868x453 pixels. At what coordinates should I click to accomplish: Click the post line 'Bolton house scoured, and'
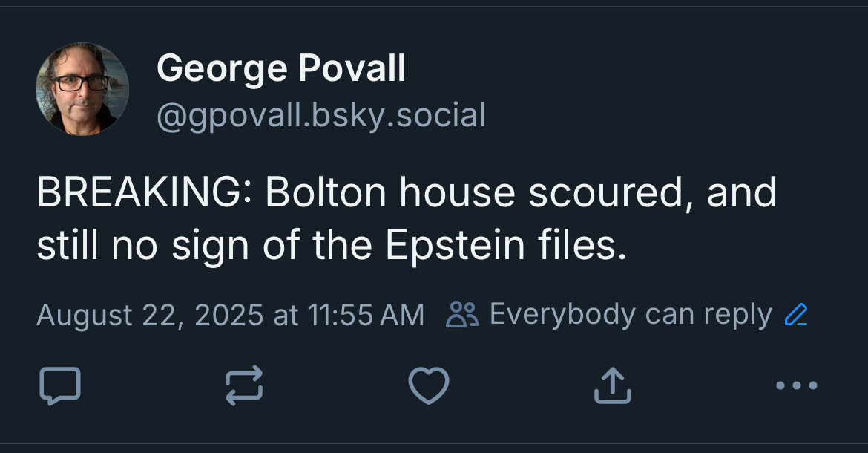point(521,193)
